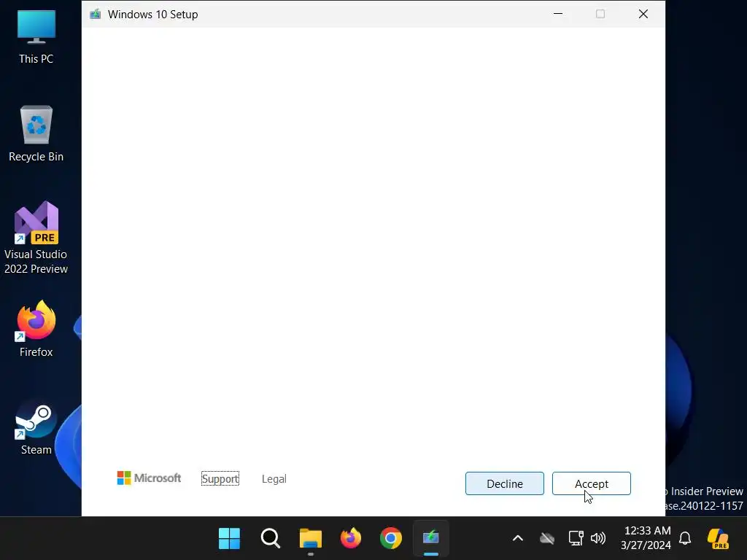Open File Explorer from the taskbar

tap(311, 539)
